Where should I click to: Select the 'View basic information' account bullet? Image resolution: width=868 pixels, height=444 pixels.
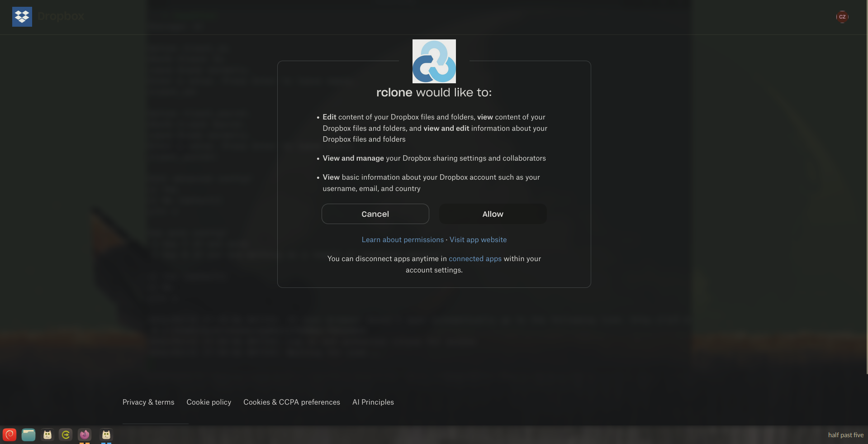click(x=431, y=183)
